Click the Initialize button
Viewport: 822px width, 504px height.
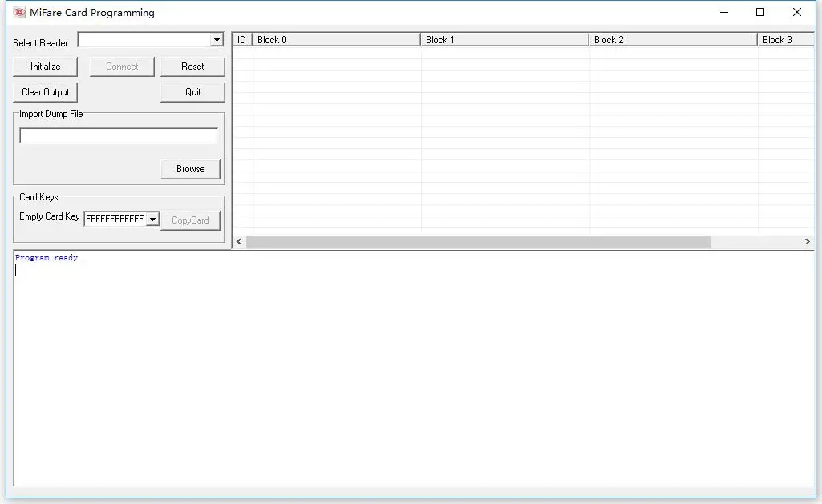pos(45,67)
